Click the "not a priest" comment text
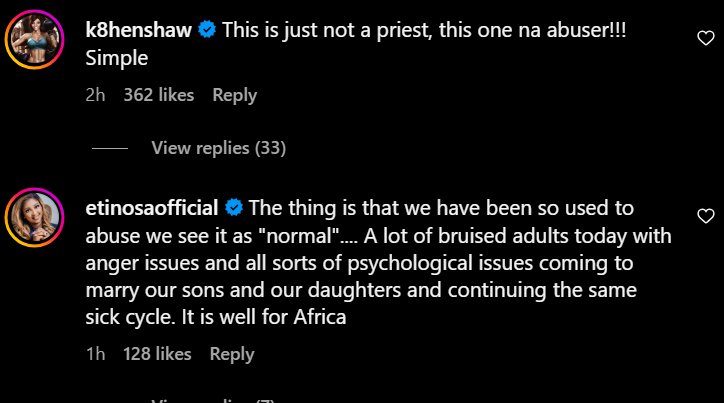The image size is (724, 403). click(408, 30)
